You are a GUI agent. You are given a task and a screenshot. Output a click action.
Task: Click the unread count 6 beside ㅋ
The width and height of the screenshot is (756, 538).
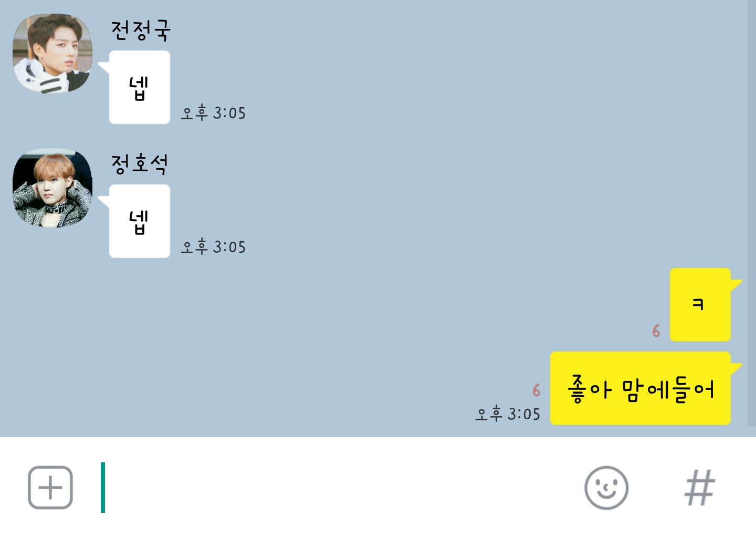pyautogui.click(x=656, y=331)
